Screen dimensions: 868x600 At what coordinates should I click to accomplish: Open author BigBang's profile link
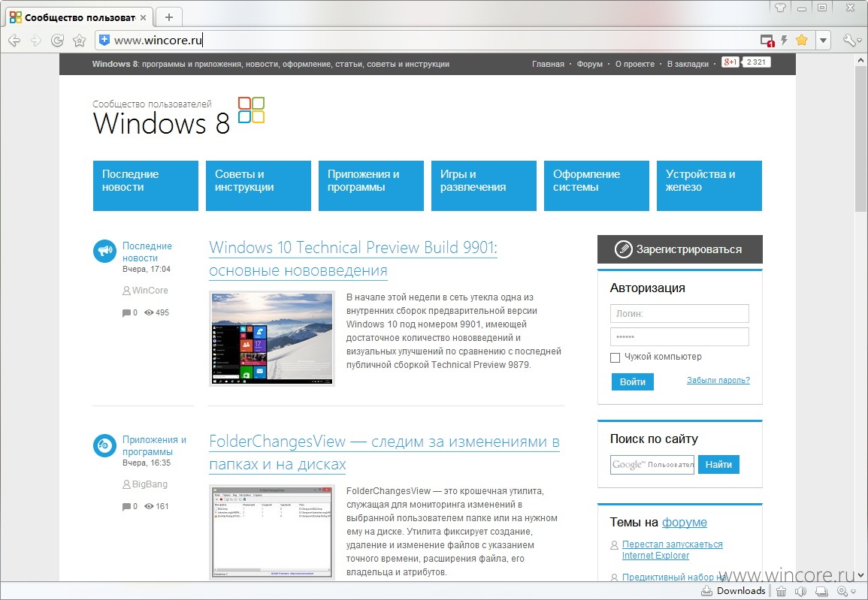(x=150, y=484)
